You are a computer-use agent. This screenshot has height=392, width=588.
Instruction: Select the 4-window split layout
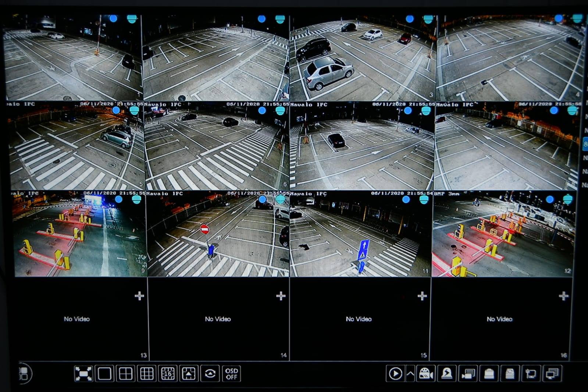coord(125,374)
